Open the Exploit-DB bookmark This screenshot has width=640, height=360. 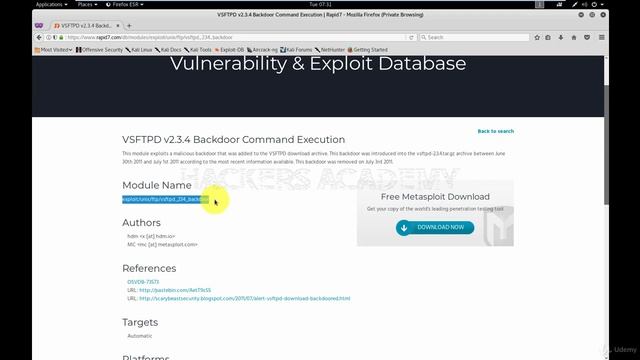click(x=229, y=50)
